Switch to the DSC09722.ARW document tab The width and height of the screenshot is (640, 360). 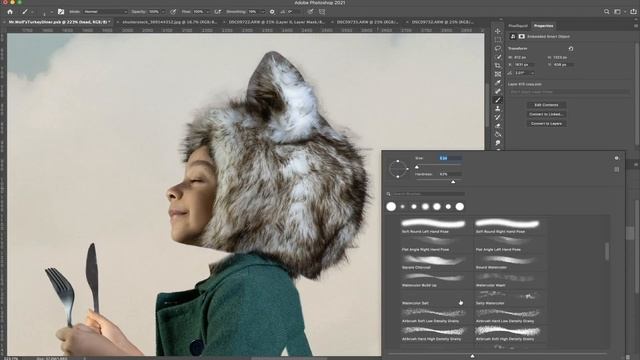point(277,22)
